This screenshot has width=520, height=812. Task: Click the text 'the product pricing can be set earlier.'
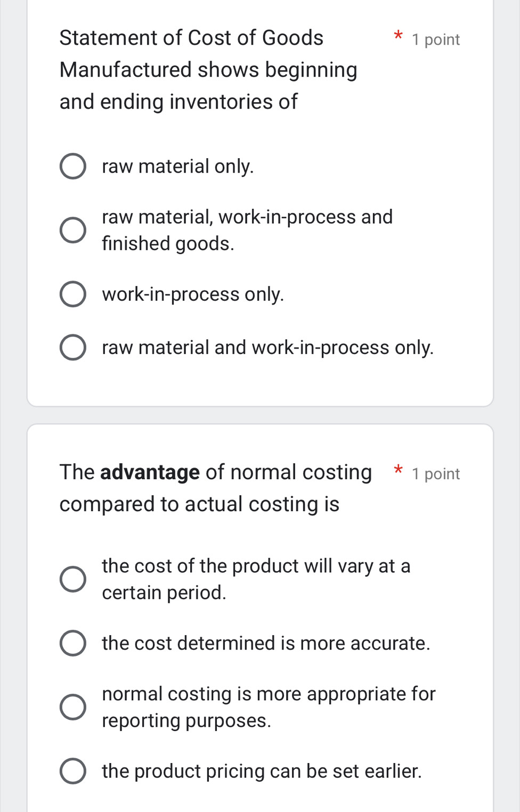262,771
